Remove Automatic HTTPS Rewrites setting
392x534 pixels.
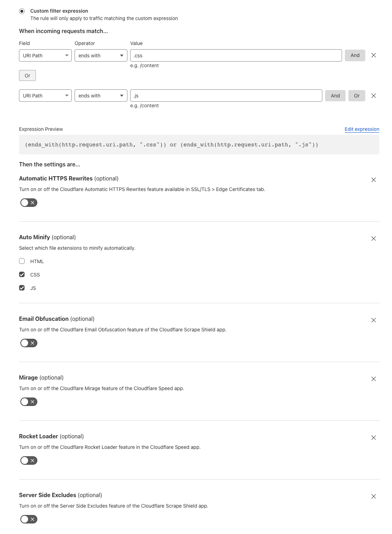coord(374,180)
